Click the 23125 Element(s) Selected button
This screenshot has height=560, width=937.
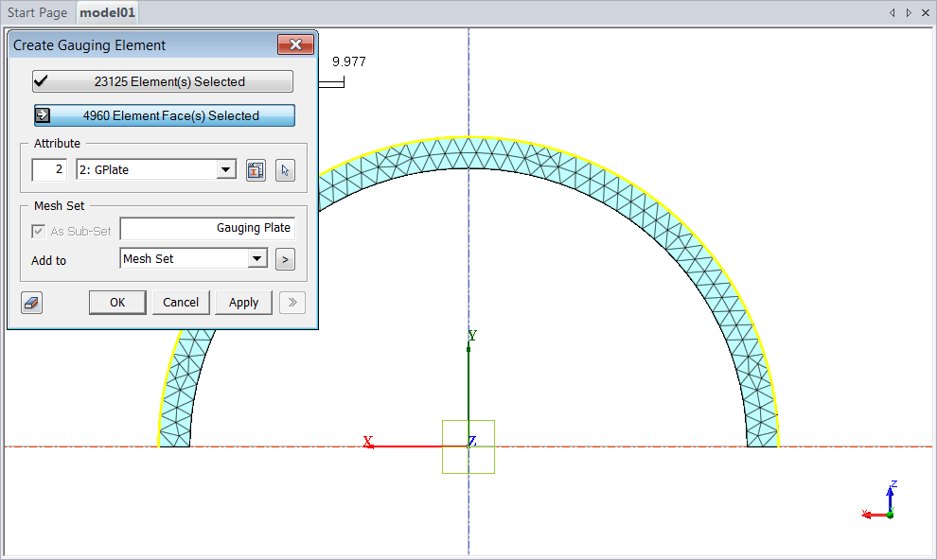pos(163,81)
